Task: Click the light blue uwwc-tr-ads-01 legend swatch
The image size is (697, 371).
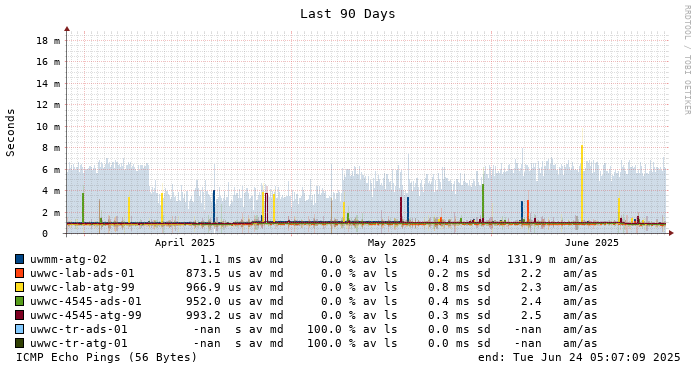Action: 20,330
